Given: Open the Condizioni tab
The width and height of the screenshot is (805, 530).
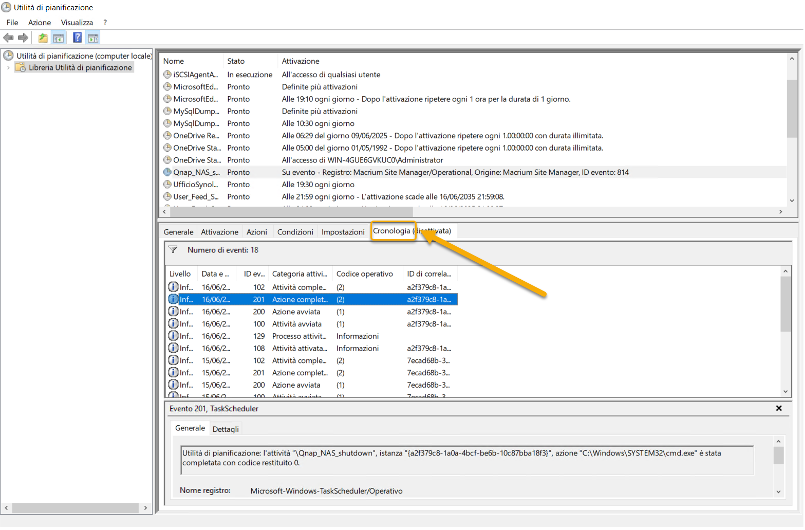Looking at the screenshot, I should pyautogui.click(x=295, y=231).
